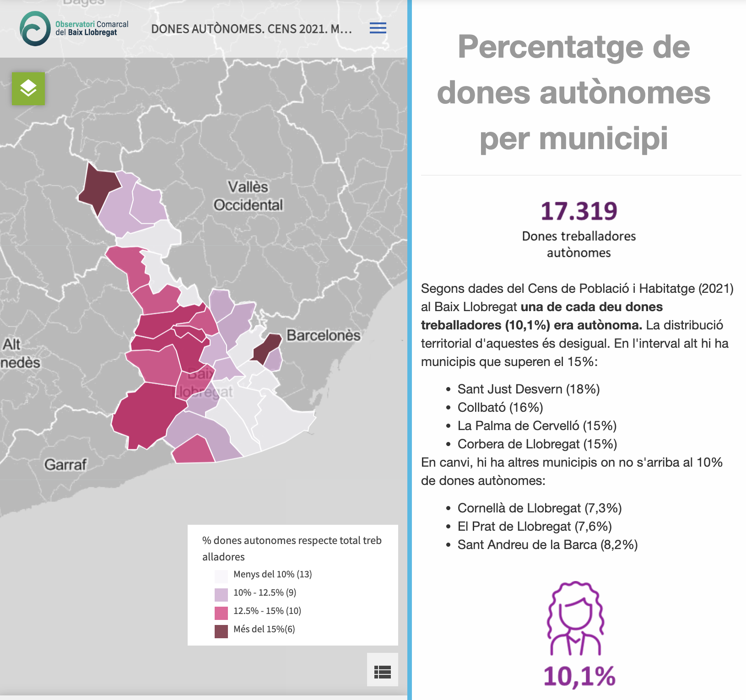The image size is (746, 700).
Task: Click the dark municipality next to Barcelonès label
Action: (x=267, y=348)
